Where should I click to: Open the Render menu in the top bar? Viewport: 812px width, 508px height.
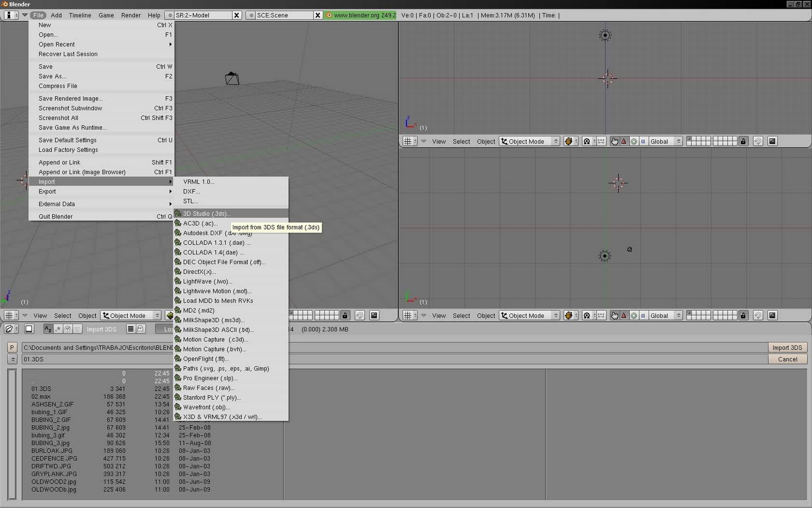click(x=131, y=15)
